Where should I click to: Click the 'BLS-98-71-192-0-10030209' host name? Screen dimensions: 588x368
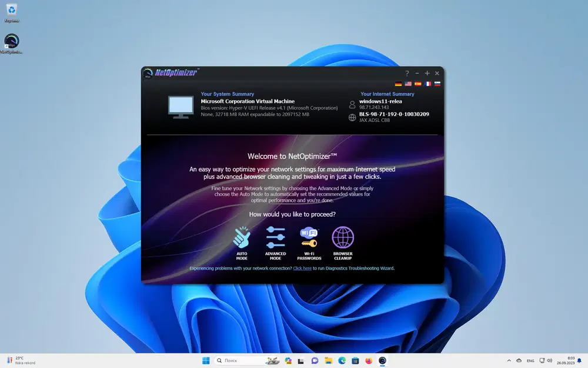click(394, 114)
